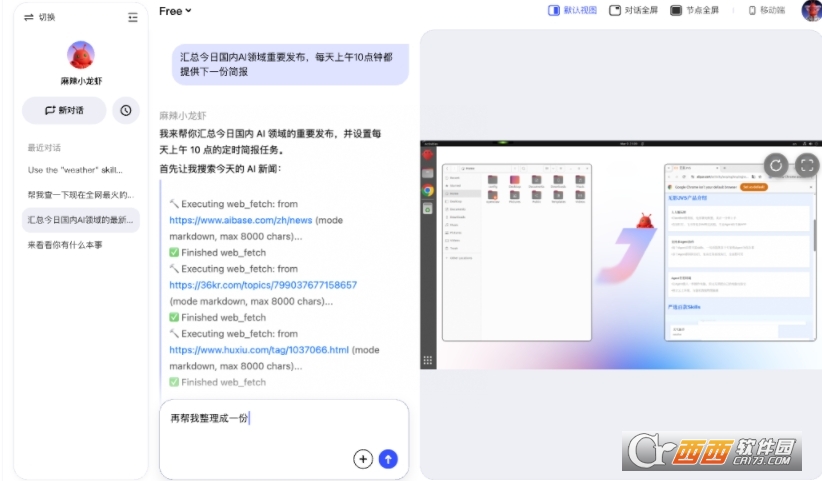Click the switch (切换) arrows icon
This screenshot has width=822, height=481.
tap(29, 17)
